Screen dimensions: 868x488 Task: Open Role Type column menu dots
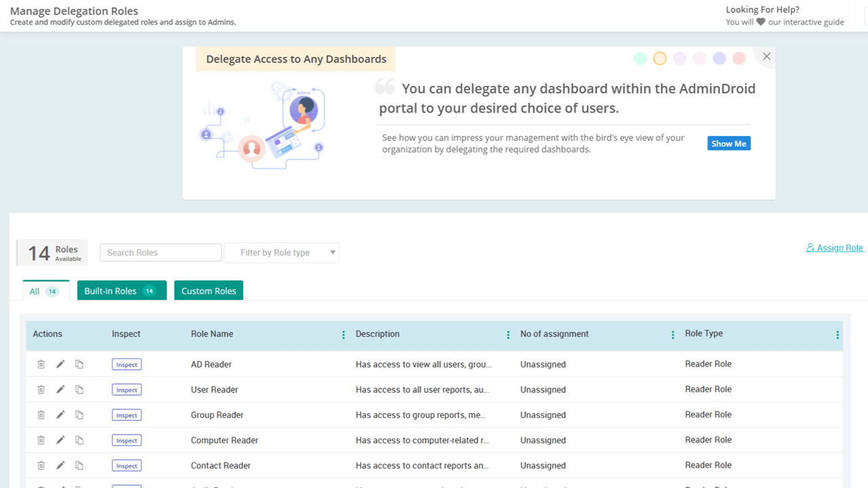pos(837,335)
